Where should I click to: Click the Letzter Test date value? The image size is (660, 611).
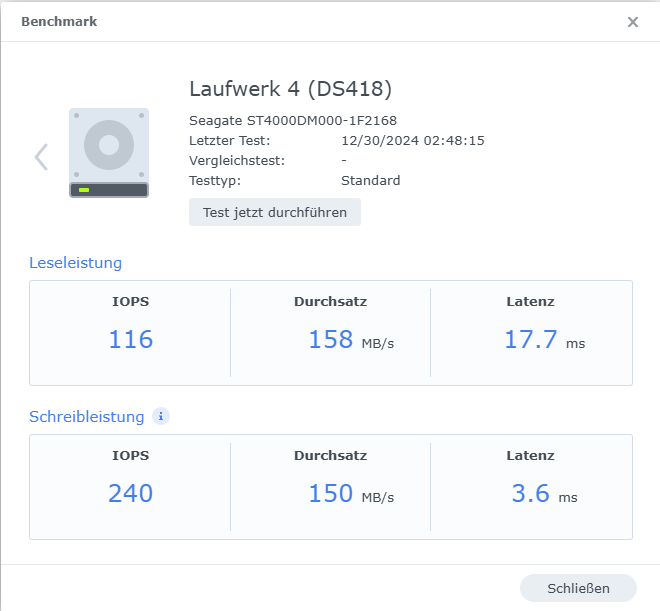(413, 141)
